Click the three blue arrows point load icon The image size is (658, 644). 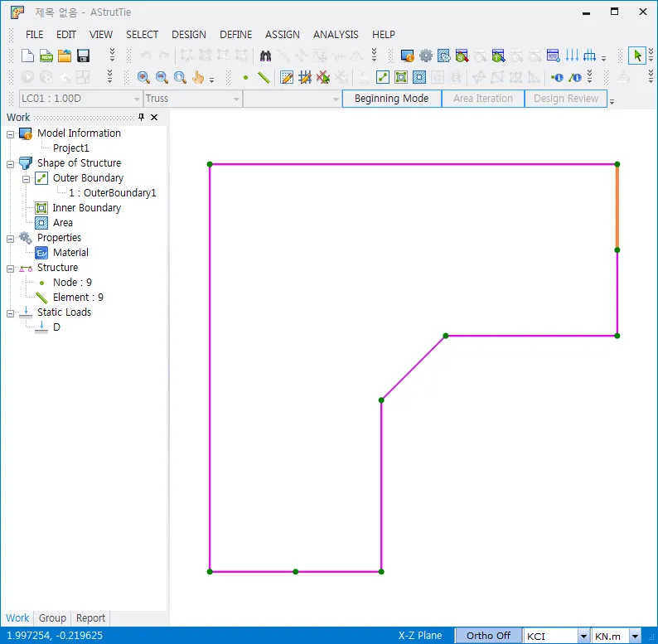(x=572, y=56)
